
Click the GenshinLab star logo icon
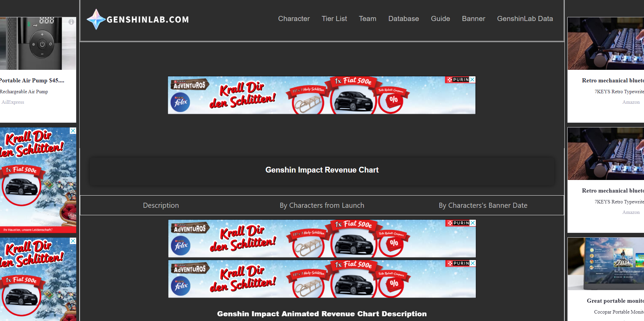point(96,19)
